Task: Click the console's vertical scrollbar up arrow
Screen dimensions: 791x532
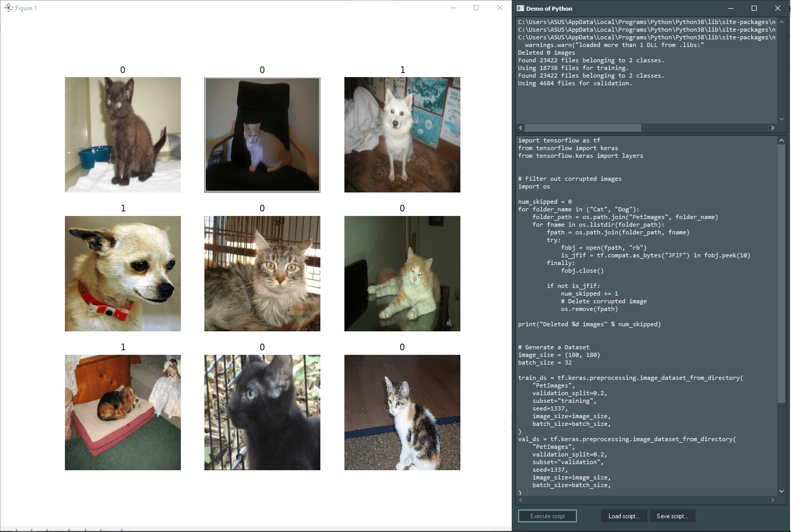Action: 781,21
